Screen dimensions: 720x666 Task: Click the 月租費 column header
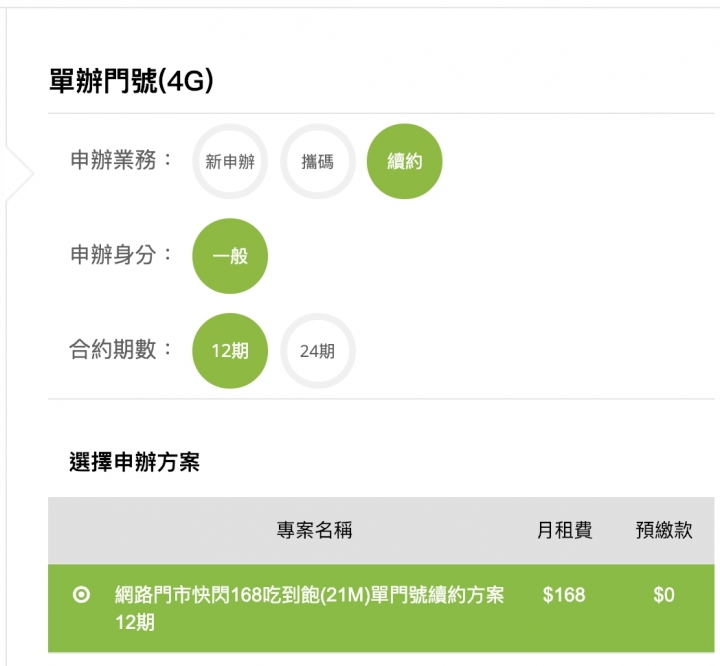(x=564, y=531)
